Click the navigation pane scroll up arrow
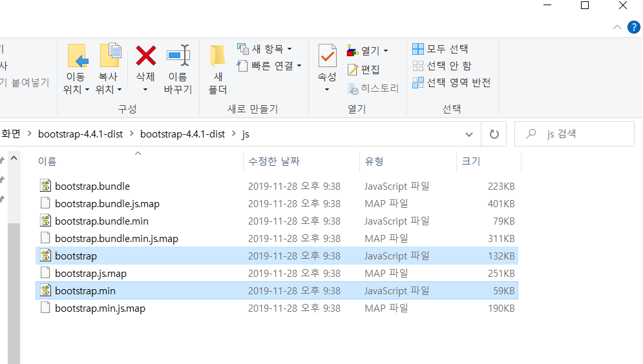The width and height of the screenshot is (643, 364). 14,158
